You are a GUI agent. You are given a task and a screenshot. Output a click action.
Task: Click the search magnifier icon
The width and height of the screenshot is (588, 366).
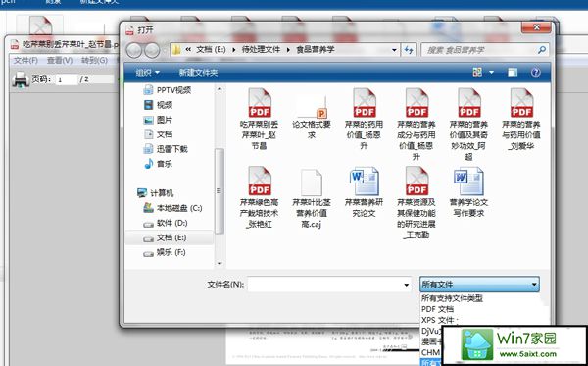click(x=541, y=50)
